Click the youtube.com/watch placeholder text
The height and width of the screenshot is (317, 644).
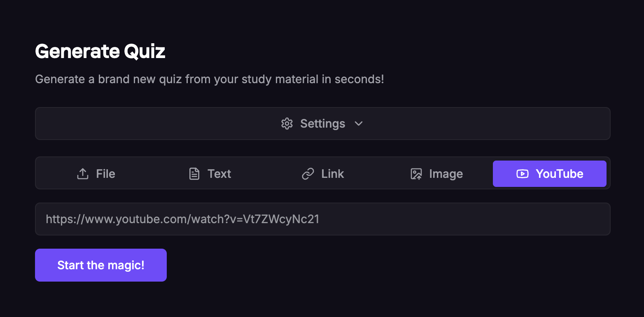point(182,219)
